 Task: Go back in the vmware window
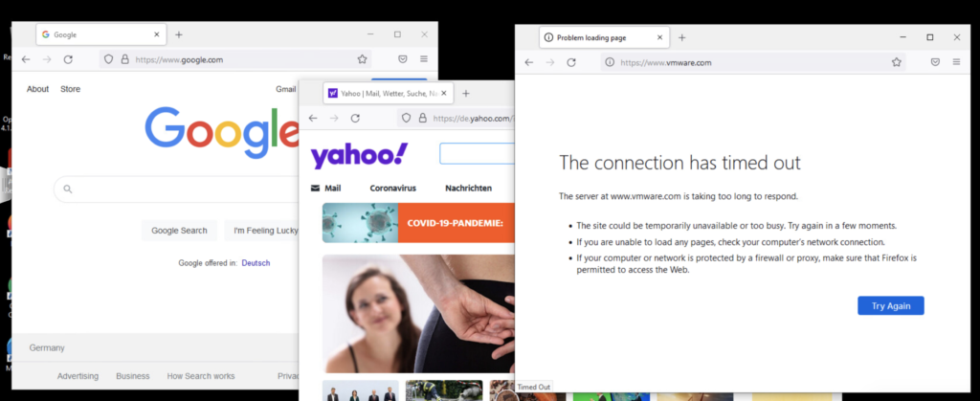click(528, 62)
